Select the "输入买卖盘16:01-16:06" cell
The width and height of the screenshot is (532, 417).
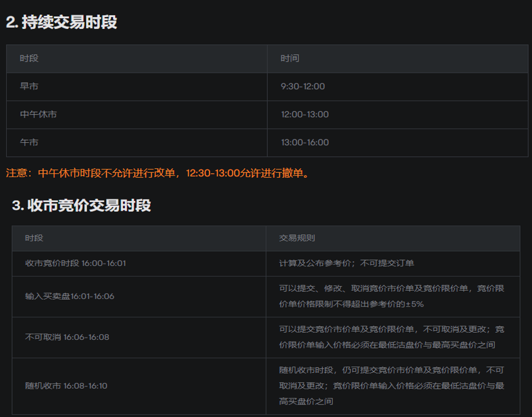[x=70, y=296]
